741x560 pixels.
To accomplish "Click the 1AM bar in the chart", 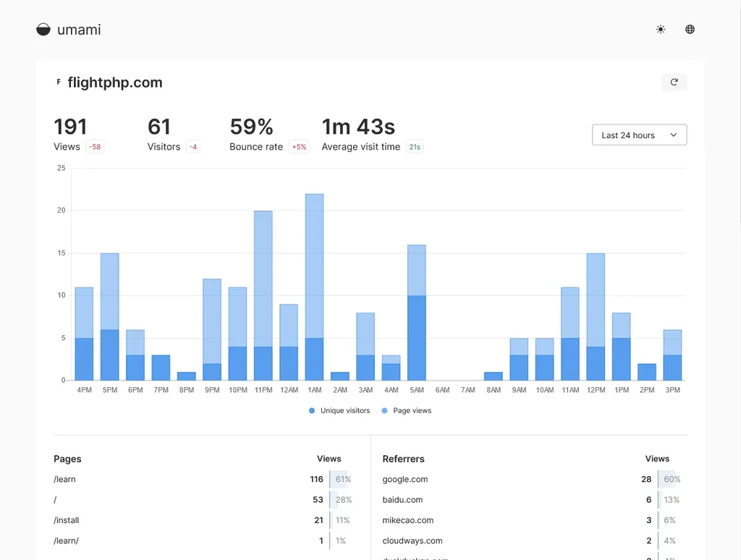I will tap(315, 287).
